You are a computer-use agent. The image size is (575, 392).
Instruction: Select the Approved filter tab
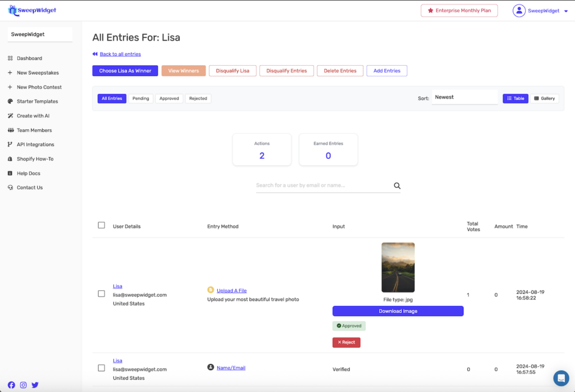point(169,98)
